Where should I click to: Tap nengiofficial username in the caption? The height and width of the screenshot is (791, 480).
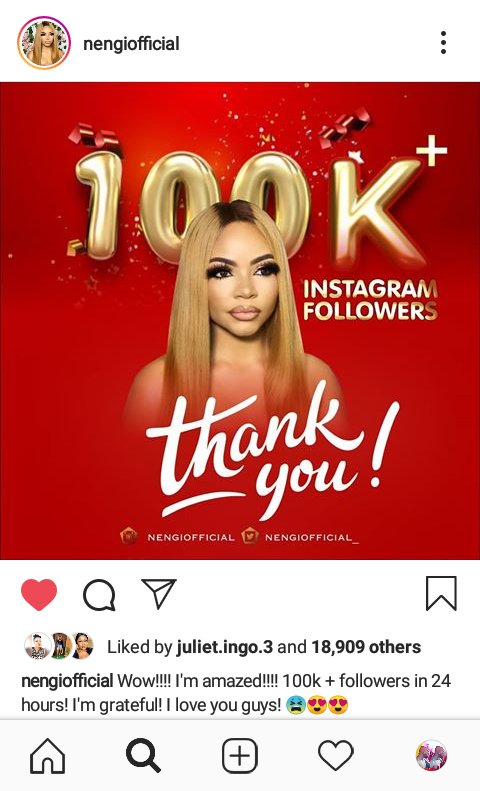coord(67,681)
